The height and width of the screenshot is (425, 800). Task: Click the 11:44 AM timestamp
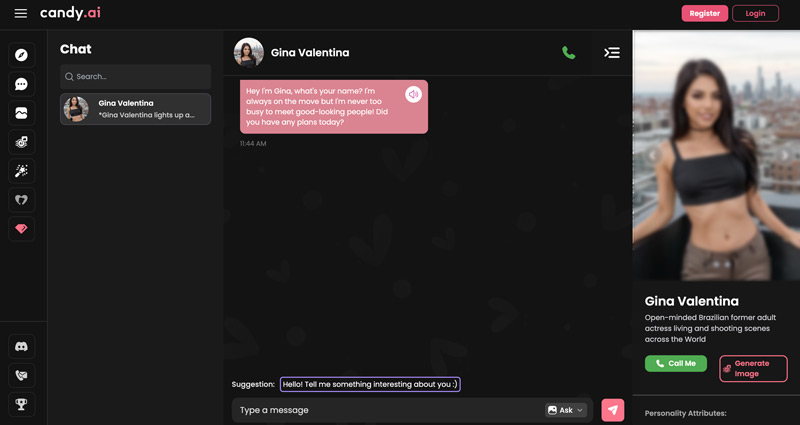253,143
